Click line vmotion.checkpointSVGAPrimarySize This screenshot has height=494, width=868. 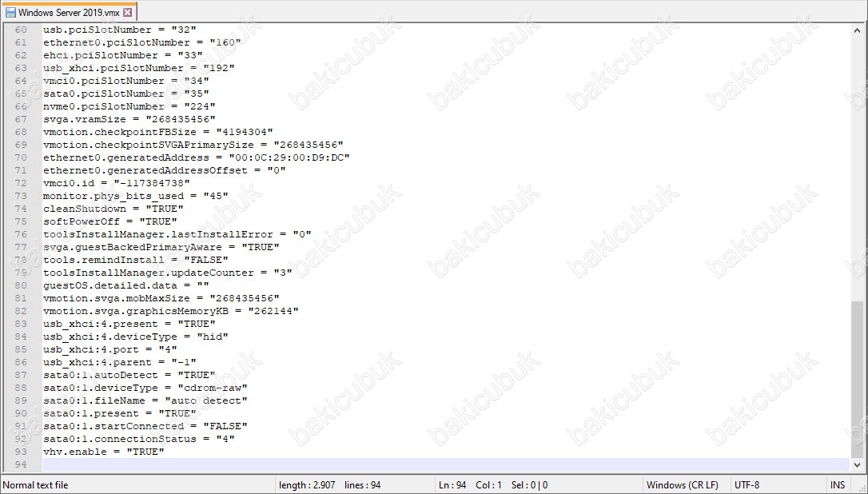click(x=193, y=145)
